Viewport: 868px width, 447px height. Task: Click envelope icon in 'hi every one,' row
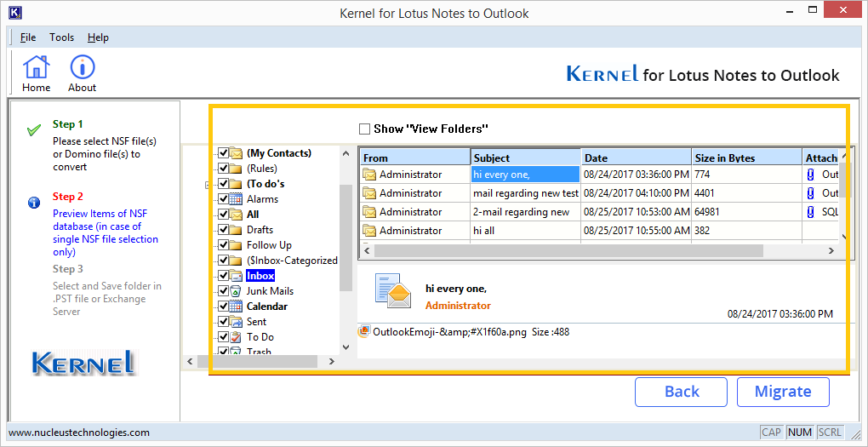369,175
